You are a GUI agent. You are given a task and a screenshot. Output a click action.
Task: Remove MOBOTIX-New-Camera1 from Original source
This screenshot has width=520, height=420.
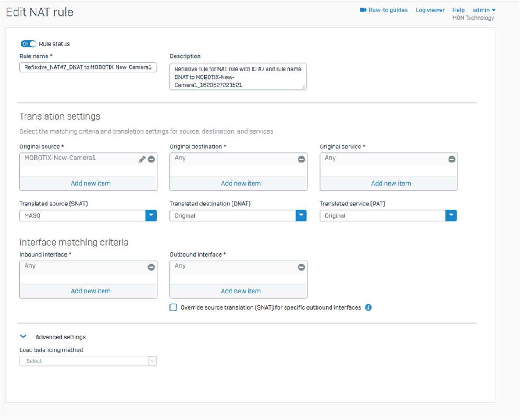tap(151, 160)
